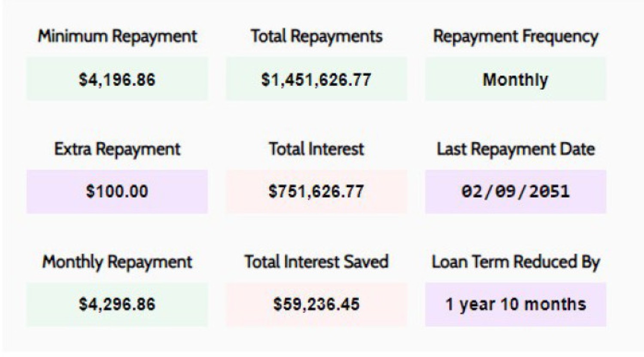This screenshot has width=644, height=357.
Task: Click the Minimum Repayment label
Action: (117, 36)
